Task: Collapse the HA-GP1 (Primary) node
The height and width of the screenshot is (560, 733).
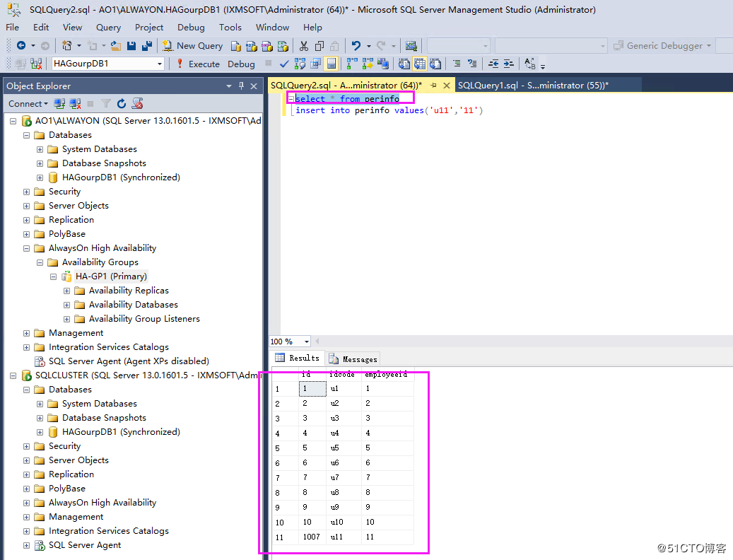Action: point(53,276)
